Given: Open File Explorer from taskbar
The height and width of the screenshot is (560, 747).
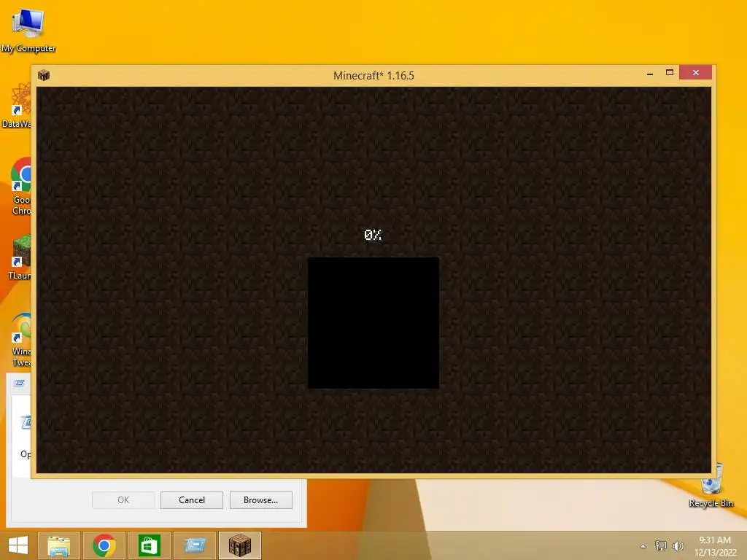Looking at the screenshot, I should pyautogui.click(x=59, y=545).
